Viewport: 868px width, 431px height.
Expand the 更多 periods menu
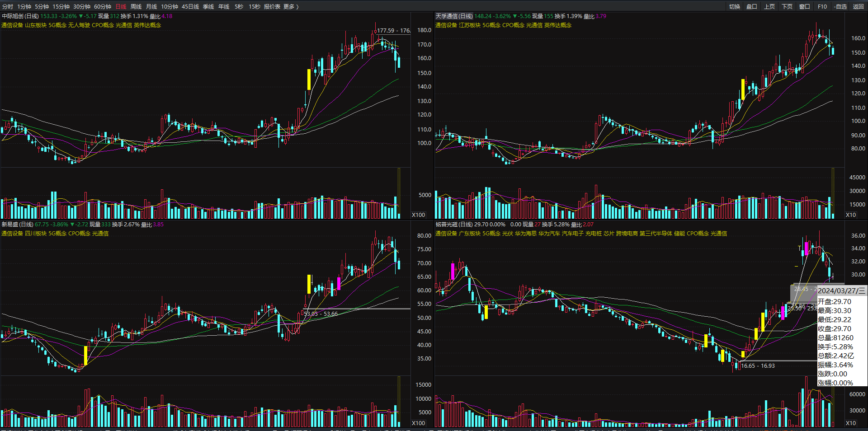291,6
